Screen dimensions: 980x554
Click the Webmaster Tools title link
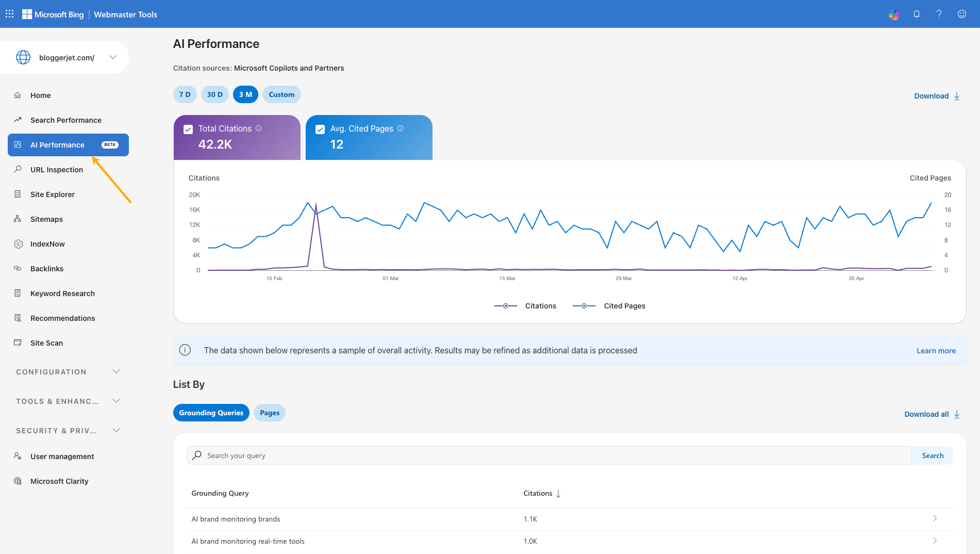pyautogui.click(x=125, y=14)
